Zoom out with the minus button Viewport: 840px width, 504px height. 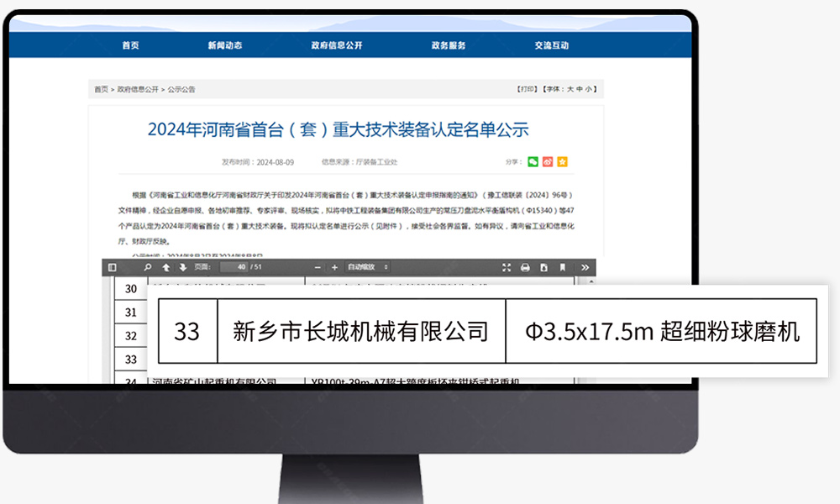318,267
